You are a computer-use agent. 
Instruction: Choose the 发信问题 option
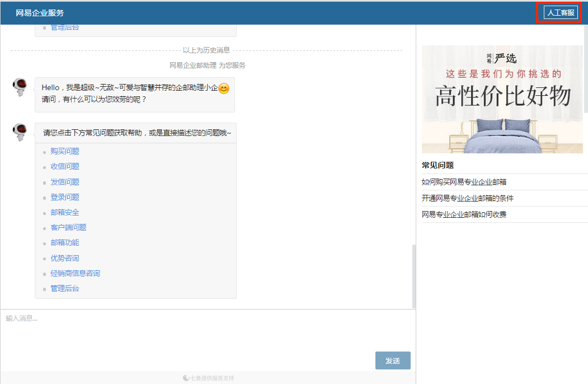(x=65, y=182)
